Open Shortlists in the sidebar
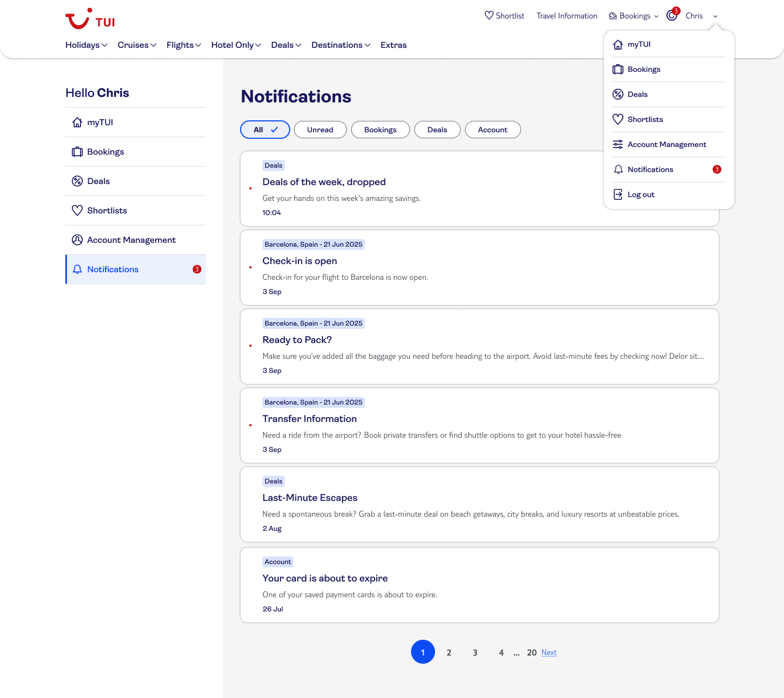This screenshot has width=784, height=698. [x=136, y=211]
